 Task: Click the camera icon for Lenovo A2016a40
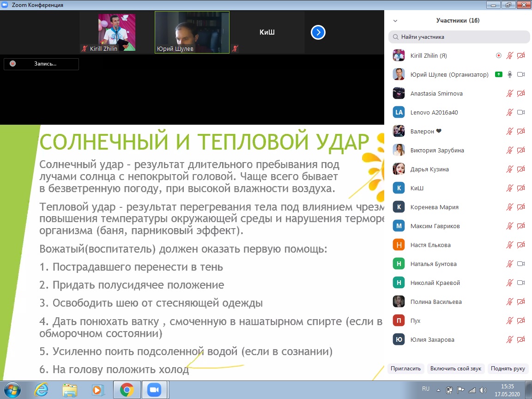[x=521, y=112]
